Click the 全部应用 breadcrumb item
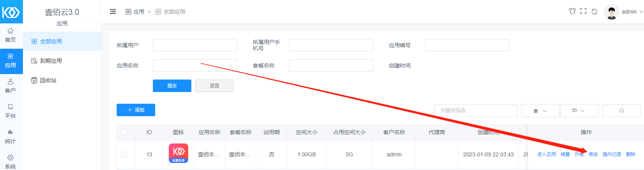Image resolution: width=644 pixels, height=170 pixels. 170,12
